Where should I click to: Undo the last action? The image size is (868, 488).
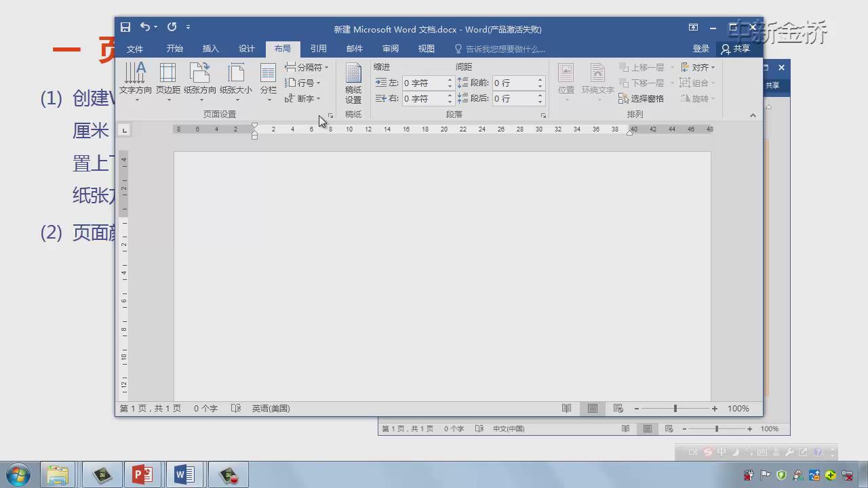[x=144, y=27]
